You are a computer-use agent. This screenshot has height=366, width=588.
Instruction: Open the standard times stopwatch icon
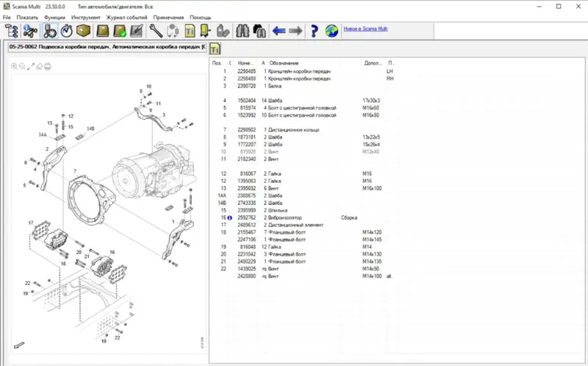coord(67,31)
